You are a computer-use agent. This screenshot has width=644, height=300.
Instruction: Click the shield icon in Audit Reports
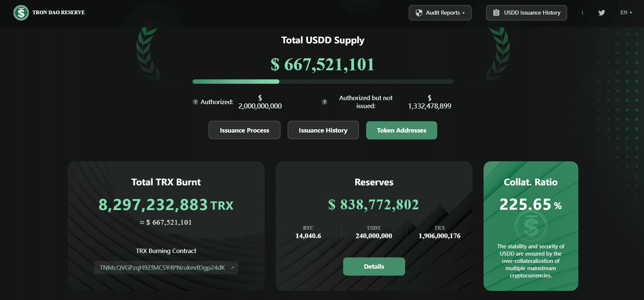pos(419,13)
